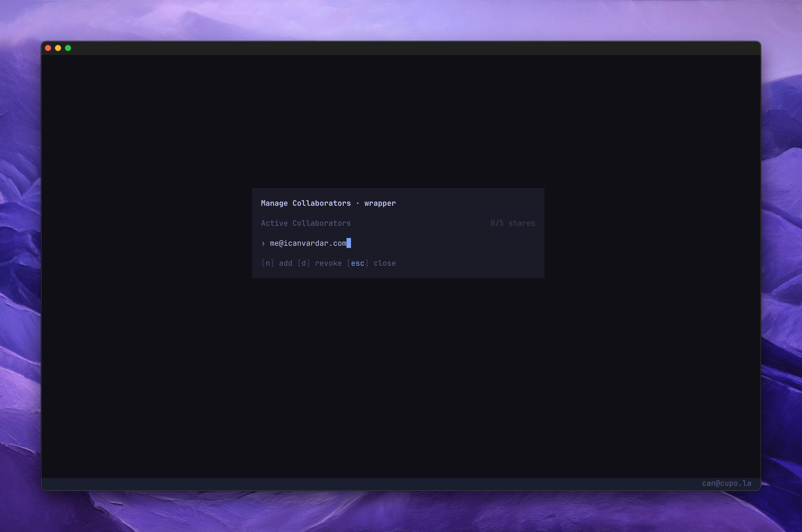Image resolution: width=802 pixels, height=532 pixels.
Task: Click the prompt chevron before the email
Action: click(x=263, y=243)
